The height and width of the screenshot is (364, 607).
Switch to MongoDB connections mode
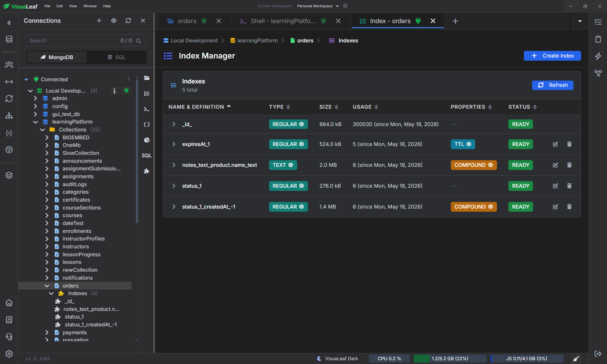click(57, 57)
